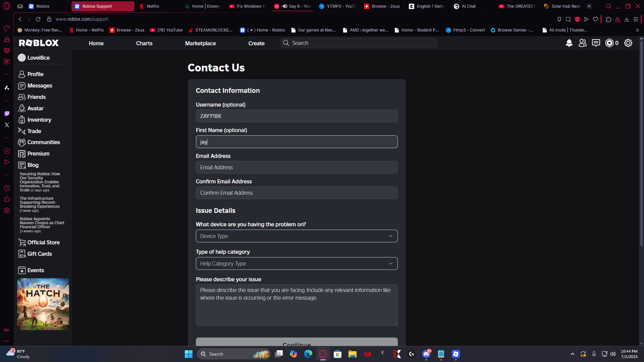Open the Securing Roblox blog post
Screen dimensions: 644x362
[x=40, y=182]
